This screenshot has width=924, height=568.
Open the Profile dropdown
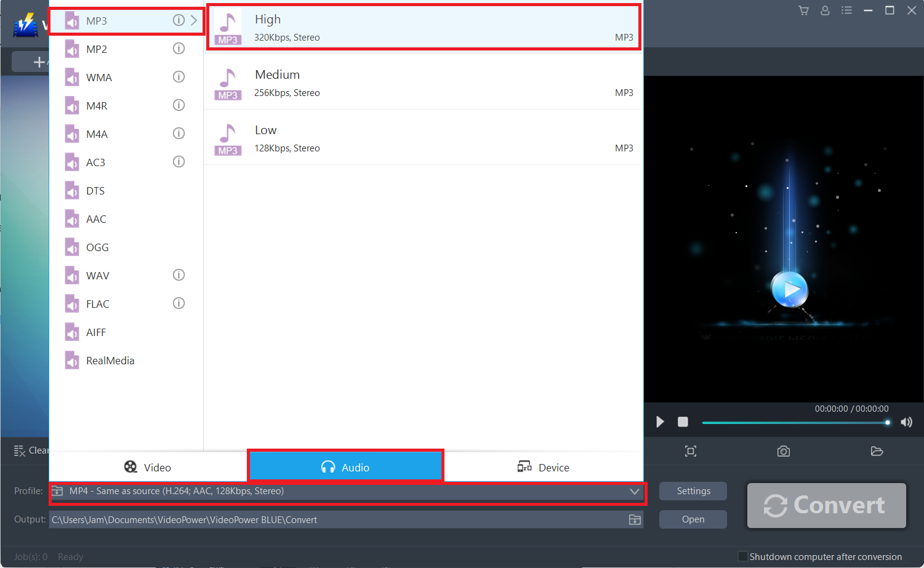click(x=633, y=491)
